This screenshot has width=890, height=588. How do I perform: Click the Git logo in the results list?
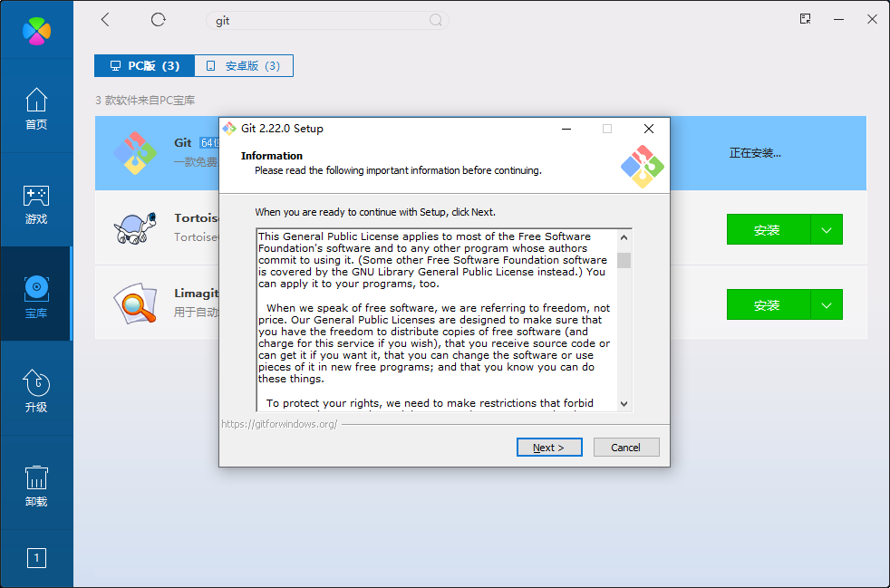[x=135, y=153]
